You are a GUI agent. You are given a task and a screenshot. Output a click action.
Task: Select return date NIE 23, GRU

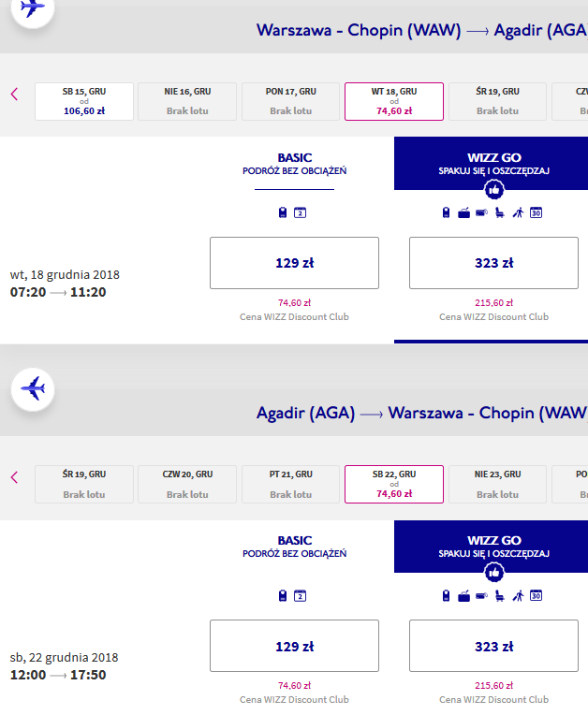[x=497, y=484]
